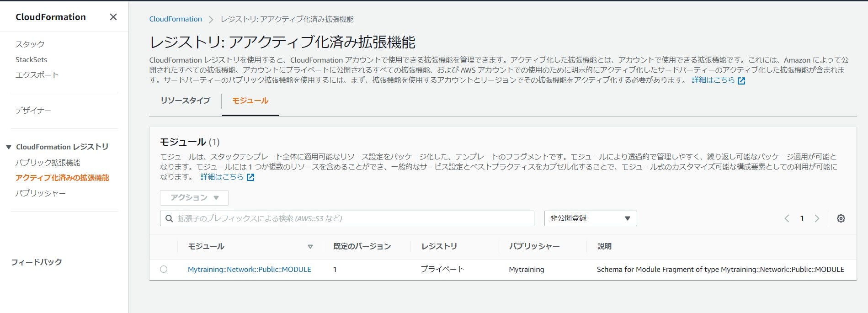The height and width of the screenshot is (313, 868).
Task: Click the 既定のバージョン column header
Action: tap(362, 247)
